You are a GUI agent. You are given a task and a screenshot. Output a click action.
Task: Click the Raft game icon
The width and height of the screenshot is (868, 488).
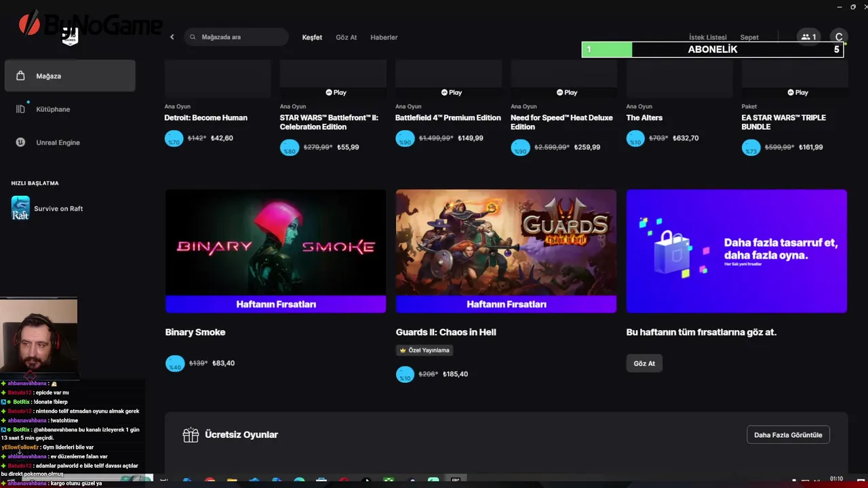pos(20,208)
